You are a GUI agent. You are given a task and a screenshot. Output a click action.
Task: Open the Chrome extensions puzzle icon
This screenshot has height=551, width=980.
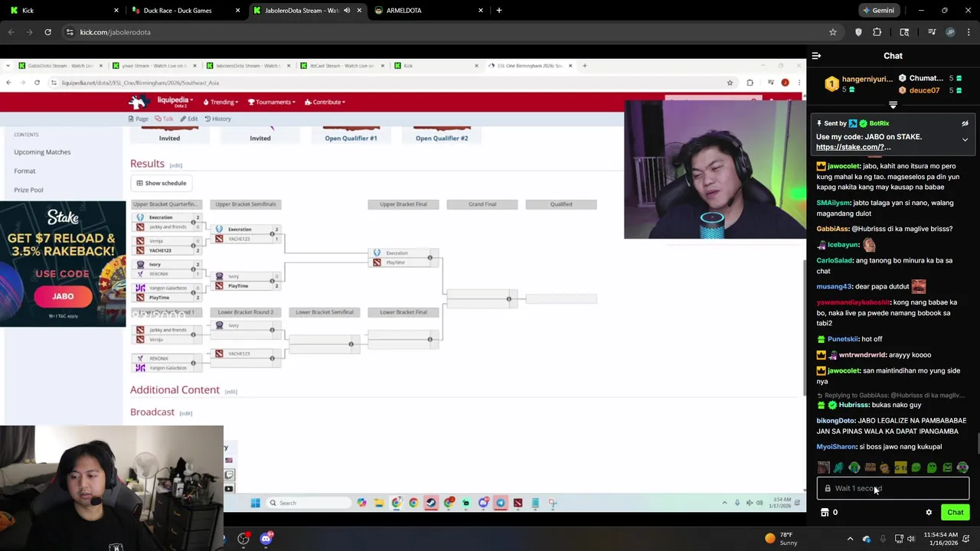click(x=877, y=32)
